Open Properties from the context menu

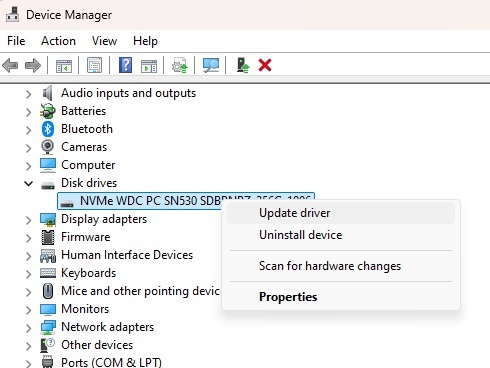(x=341, y=297)
